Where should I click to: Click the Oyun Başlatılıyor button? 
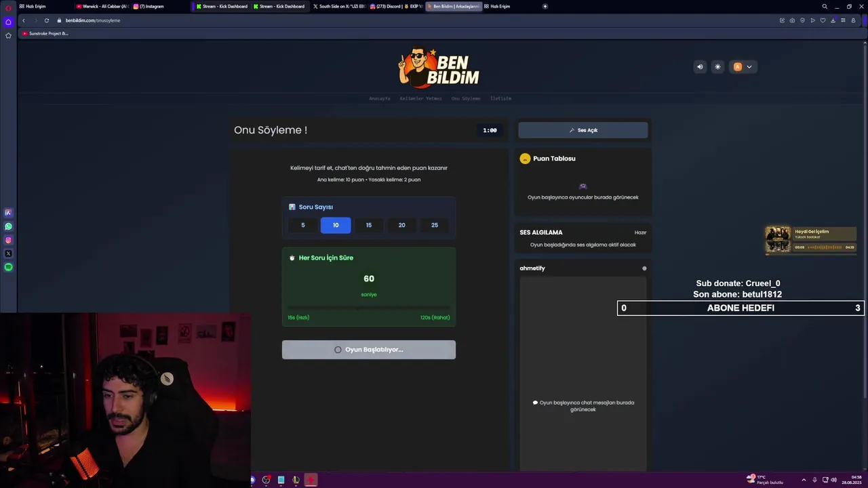369,350
